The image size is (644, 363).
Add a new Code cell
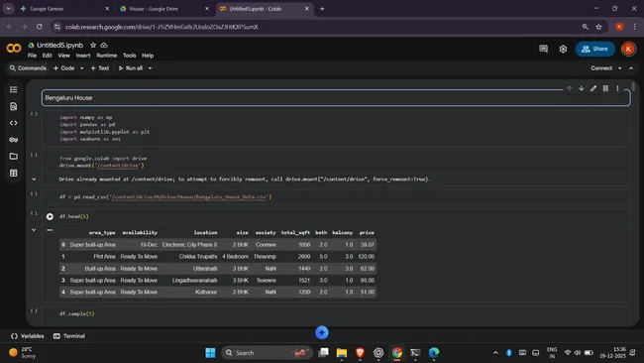tap(64, 68)
